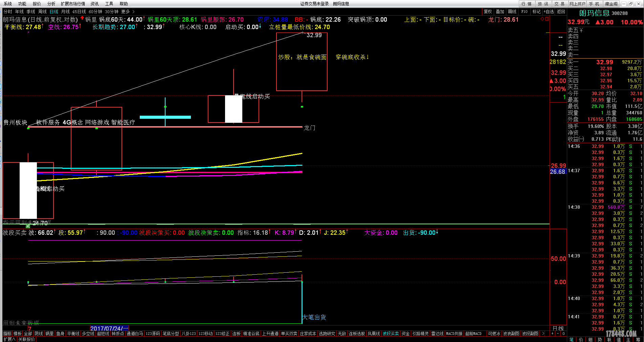This screenshot has height=342, width=644.
Task: Select the 笔 tab at bottom right
Action: (x=572, y=339)
